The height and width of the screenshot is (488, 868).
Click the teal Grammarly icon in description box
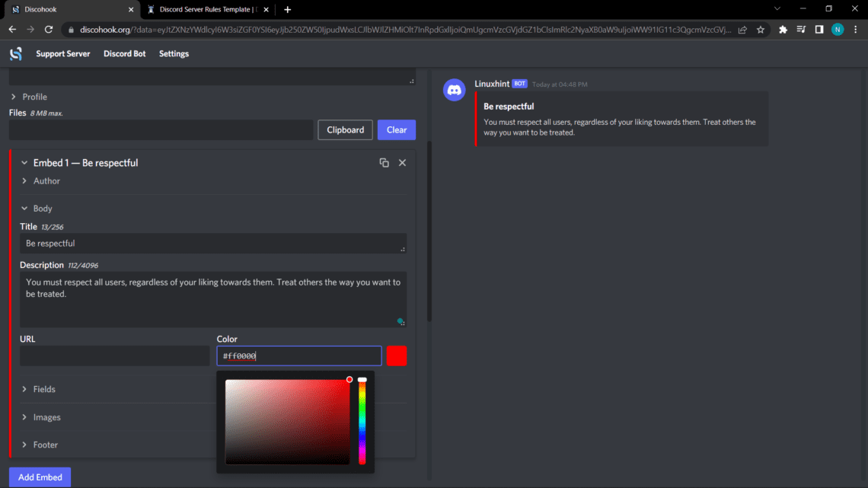point(400,321)
